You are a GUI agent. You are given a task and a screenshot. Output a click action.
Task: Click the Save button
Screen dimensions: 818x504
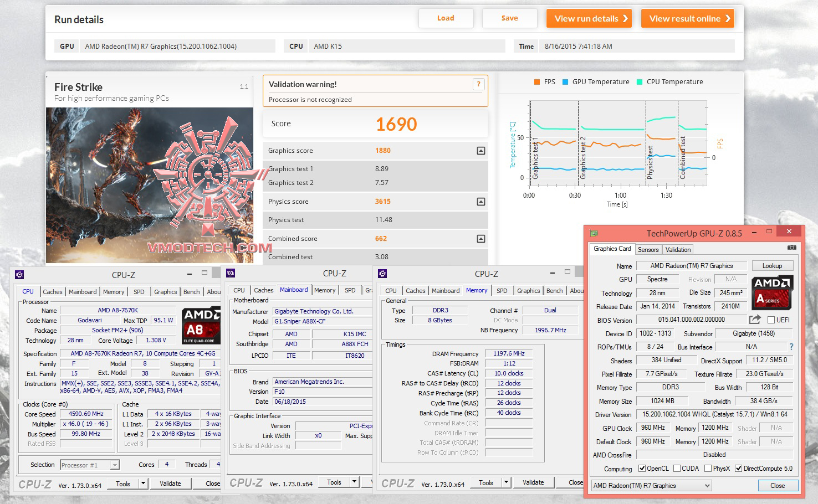(x=509, y=18)
